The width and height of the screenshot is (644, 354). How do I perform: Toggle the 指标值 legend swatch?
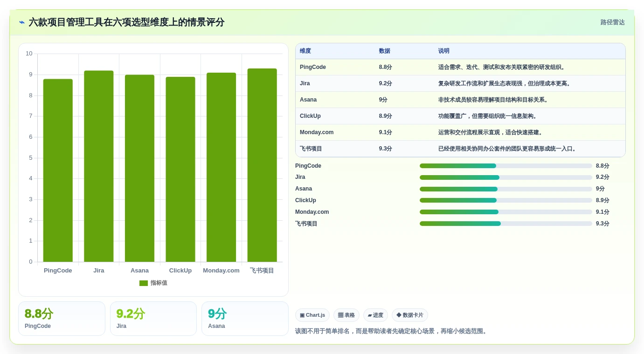[144, 283]
